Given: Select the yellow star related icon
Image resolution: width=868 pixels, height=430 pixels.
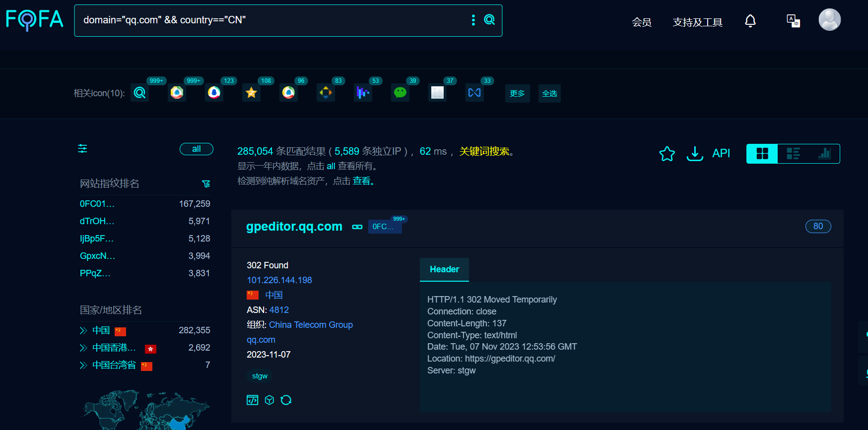Looking at the screenshot, I should pos(251,93).
